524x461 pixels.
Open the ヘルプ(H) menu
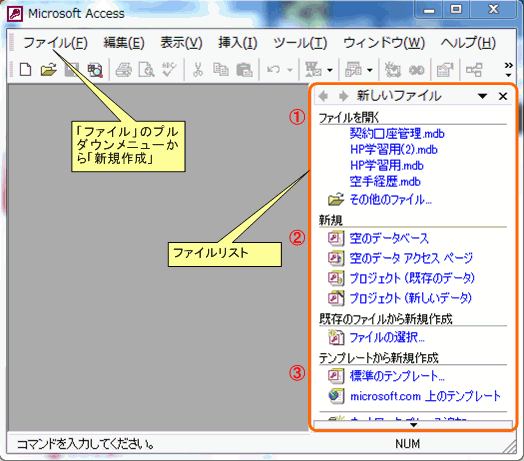(468, 43)
